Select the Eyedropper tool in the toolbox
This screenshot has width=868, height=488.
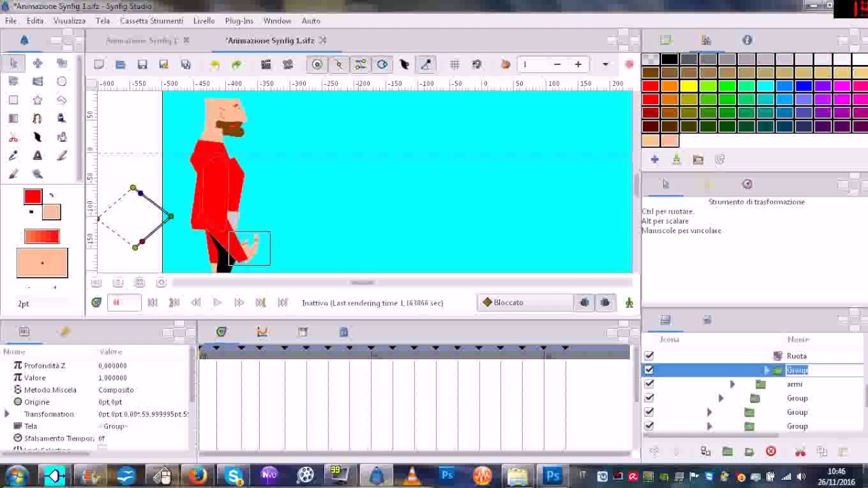tap(14, 156)
